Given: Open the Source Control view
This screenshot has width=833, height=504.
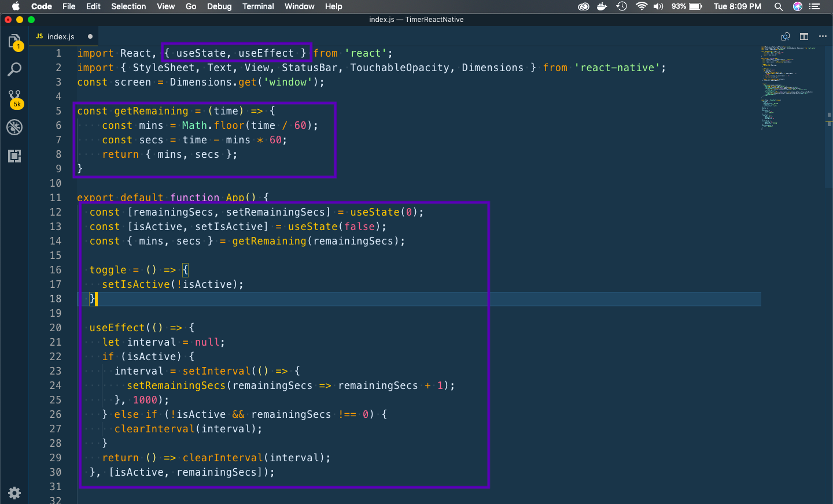Looking at the screenshot, I should [14, 98].
